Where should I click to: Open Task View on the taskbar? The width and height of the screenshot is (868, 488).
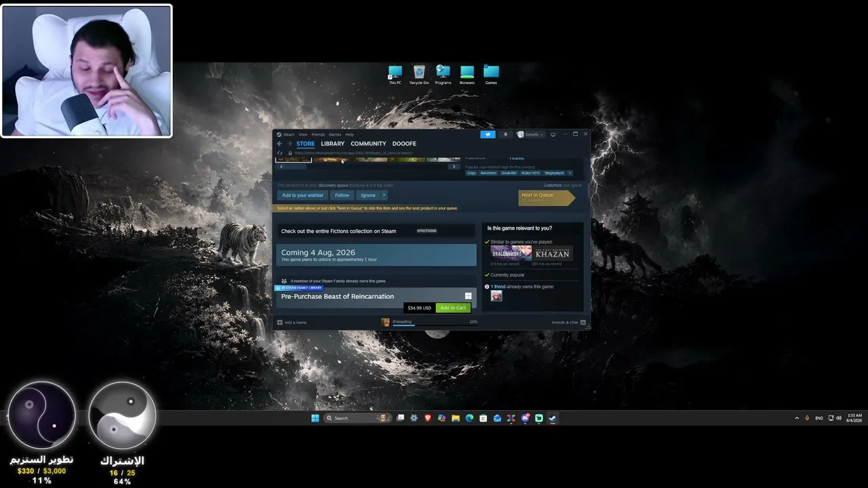401,418
